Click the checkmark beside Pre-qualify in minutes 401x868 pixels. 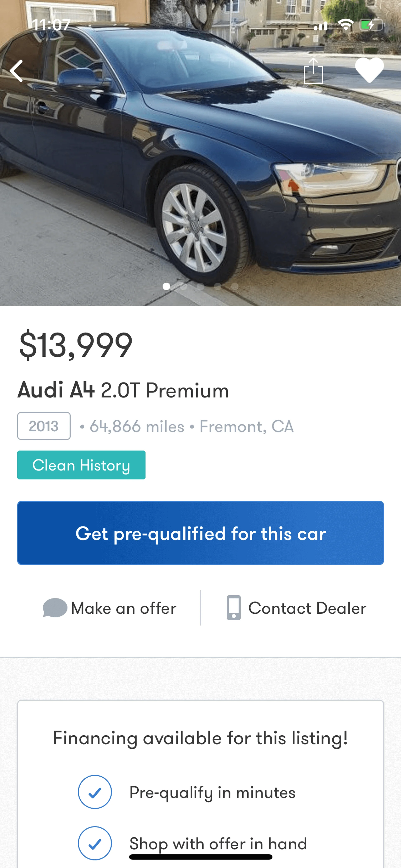(x=95, y=792)
